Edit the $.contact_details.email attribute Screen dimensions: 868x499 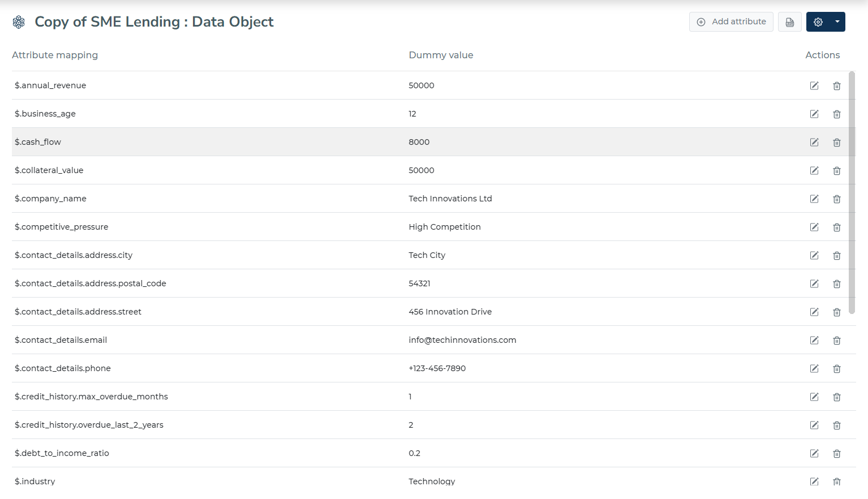click(x=814, y=341)
